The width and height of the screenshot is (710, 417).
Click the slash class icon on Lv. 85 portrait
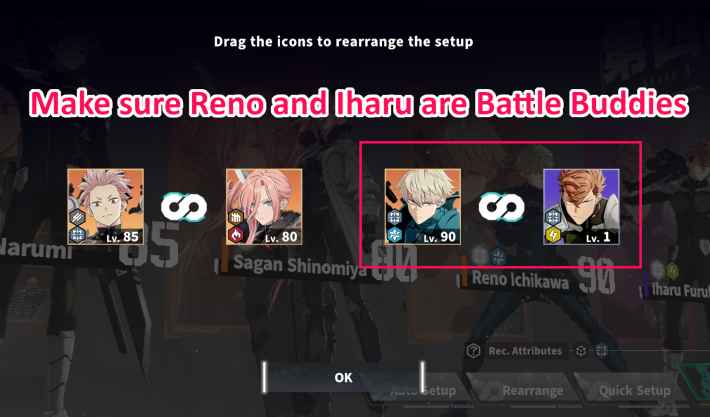click(x=77, y=217)
